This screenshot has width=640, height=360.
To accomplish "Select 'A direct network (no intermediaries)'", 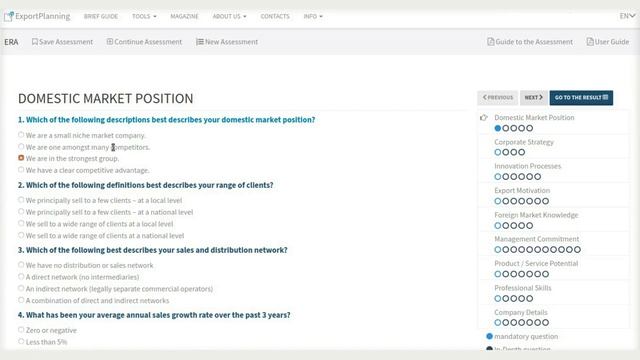I will tap(21, 277).
